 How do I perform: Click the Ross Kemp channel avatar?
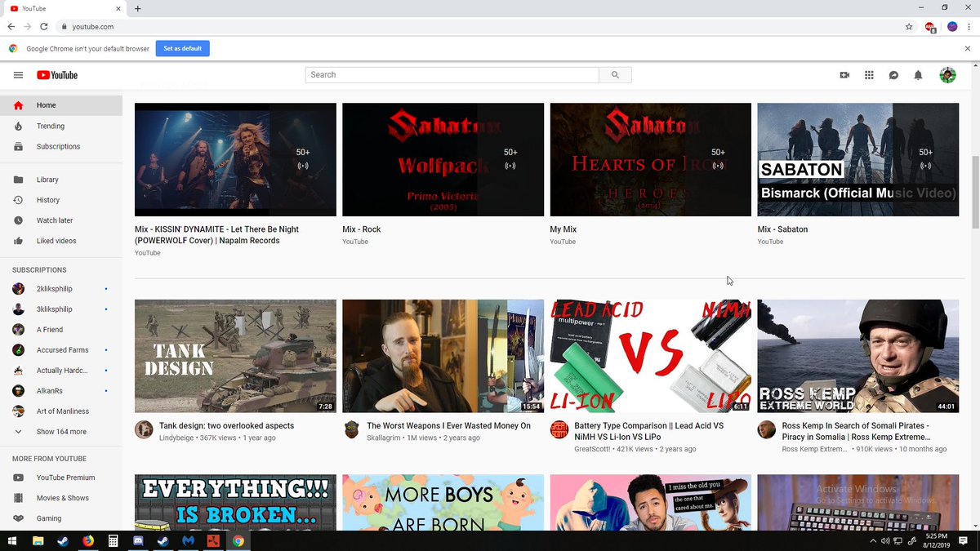[766, 429]
